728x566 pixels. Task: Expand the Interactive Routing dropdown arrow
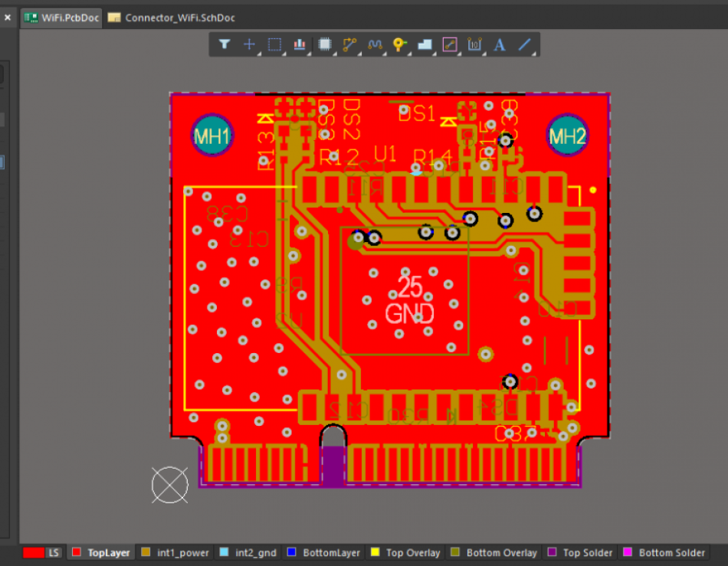pos(359,54)
